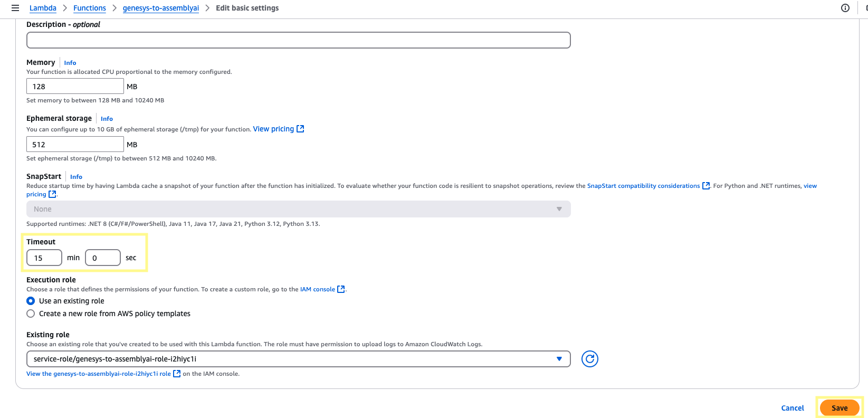868x418 pixels.
Task: Click external link icon next to role link
Action: click(x=177, y=374)
